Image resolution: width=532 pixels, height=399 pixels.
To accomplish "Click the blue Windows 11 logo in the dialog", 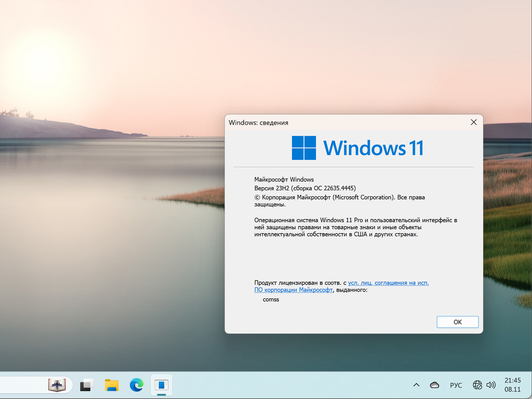I will [303, 148].
